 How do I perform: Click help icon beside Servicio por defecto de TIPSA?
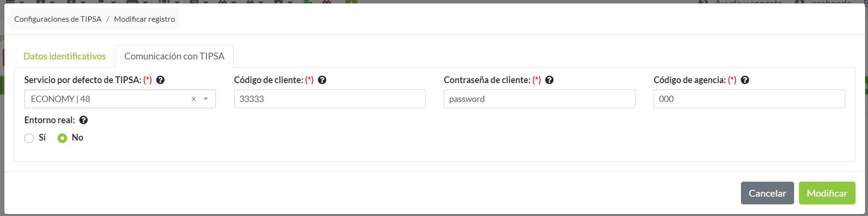click(x=160, y=80)
